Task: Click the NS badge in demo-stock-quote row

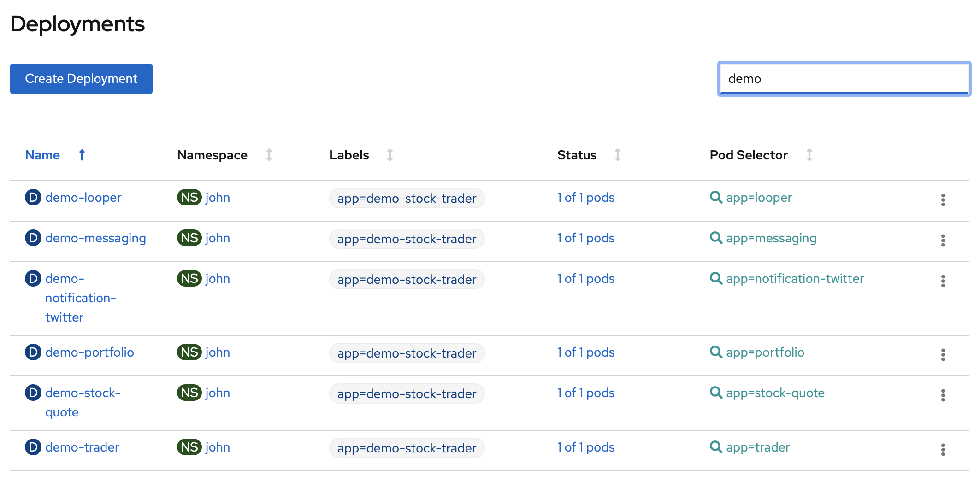Action: (x=189, y=393)
